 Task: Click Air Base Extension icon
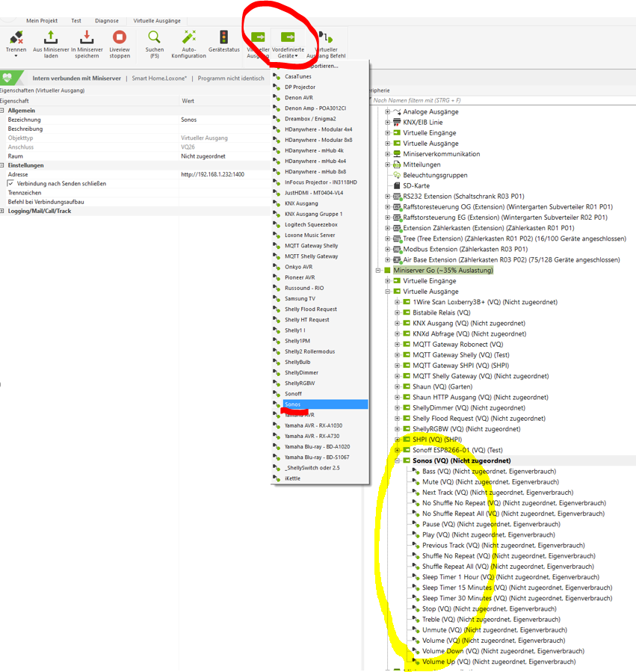tap(397, 259)
